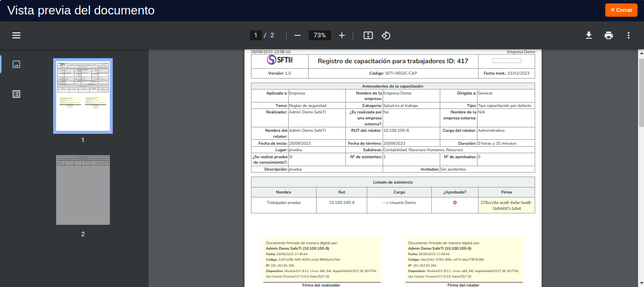Show page thumbnails view in sidebar

click(16, 64)
